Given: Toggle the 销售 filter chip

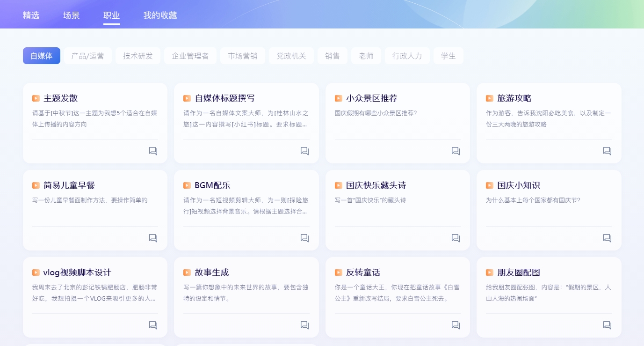Looking at the screenshot, I should pos(333,55).
